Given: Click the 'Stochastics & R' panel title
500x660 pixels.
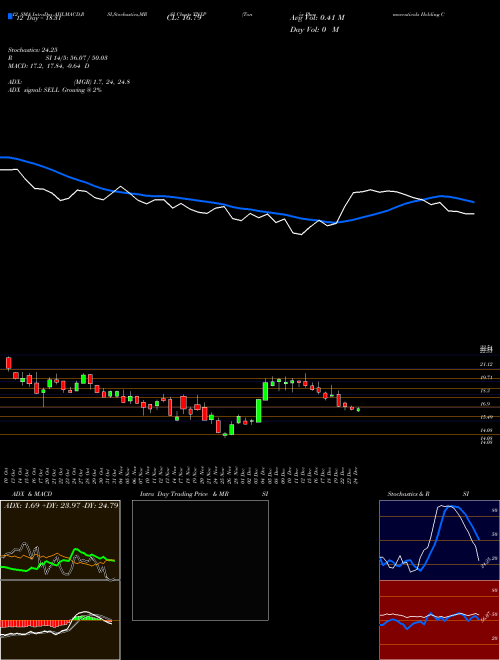Looking at the screenshot, I should [409, 494].
